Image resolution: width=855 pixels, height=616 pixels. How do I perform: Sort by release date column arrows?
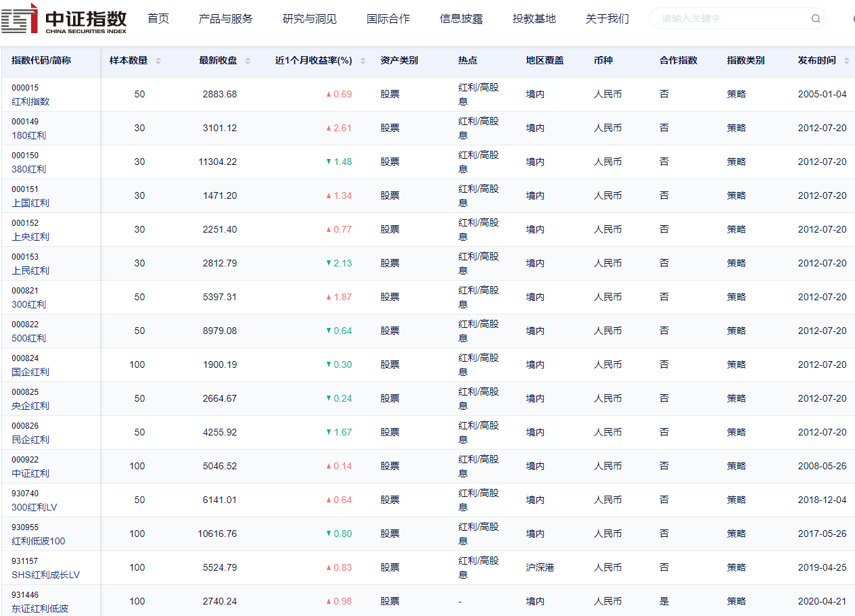click(846, 61)
